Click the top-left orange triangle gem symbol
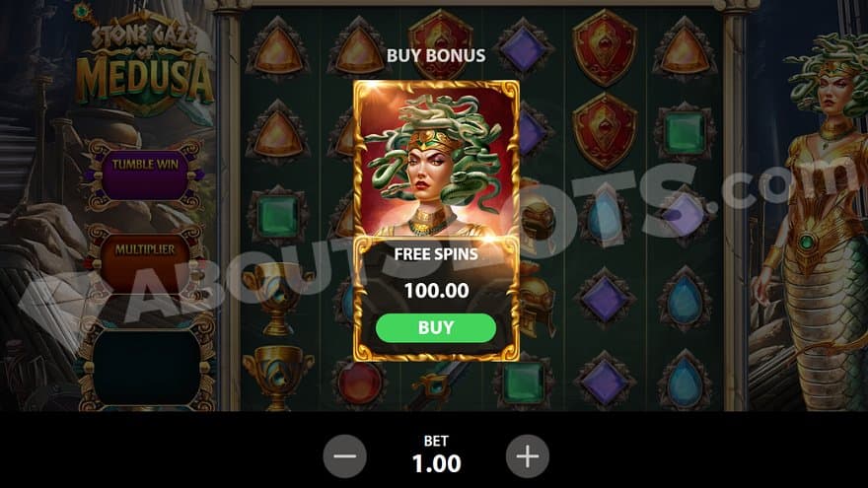Viewport: 868px width, 488px height. (x=277, y=50)
